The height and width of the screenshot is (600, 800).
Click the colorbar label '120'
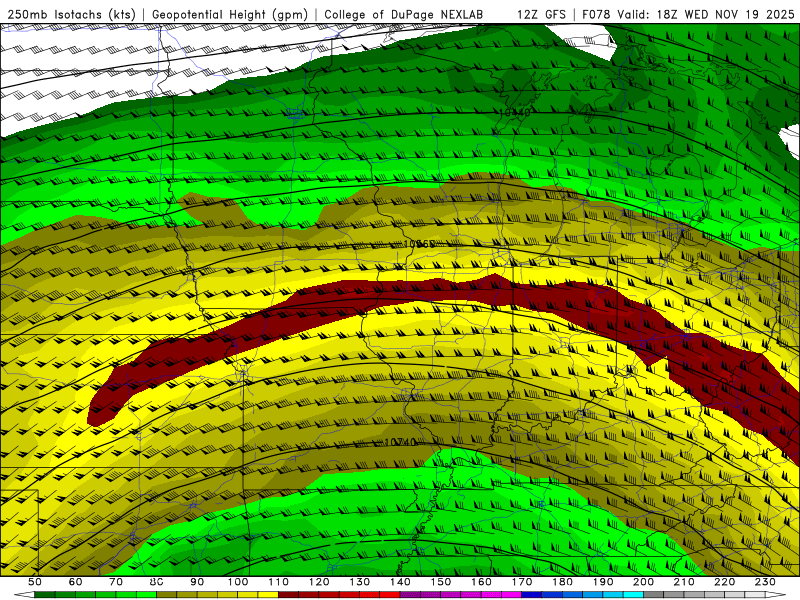pos(319,582)
